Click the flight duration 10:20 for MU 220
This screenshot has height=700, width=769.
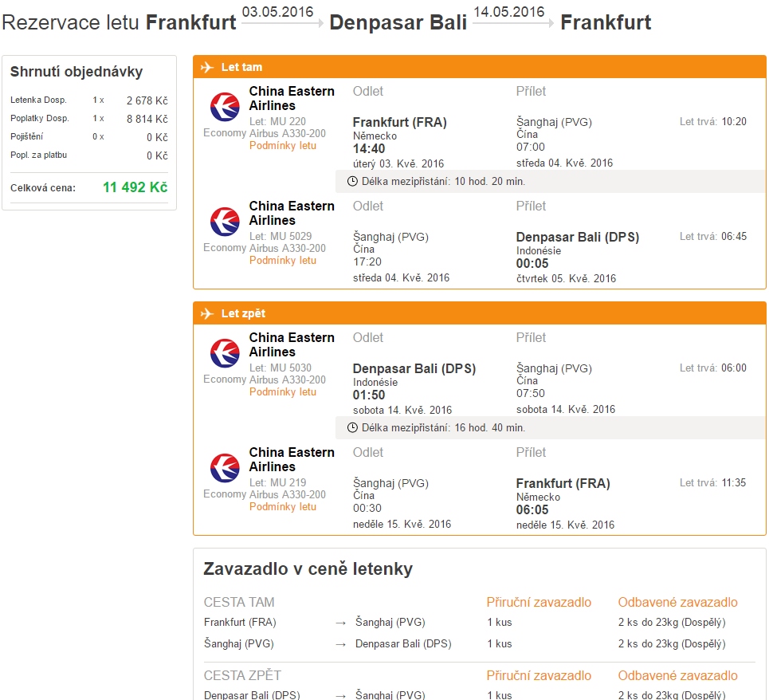click(734, 122)
